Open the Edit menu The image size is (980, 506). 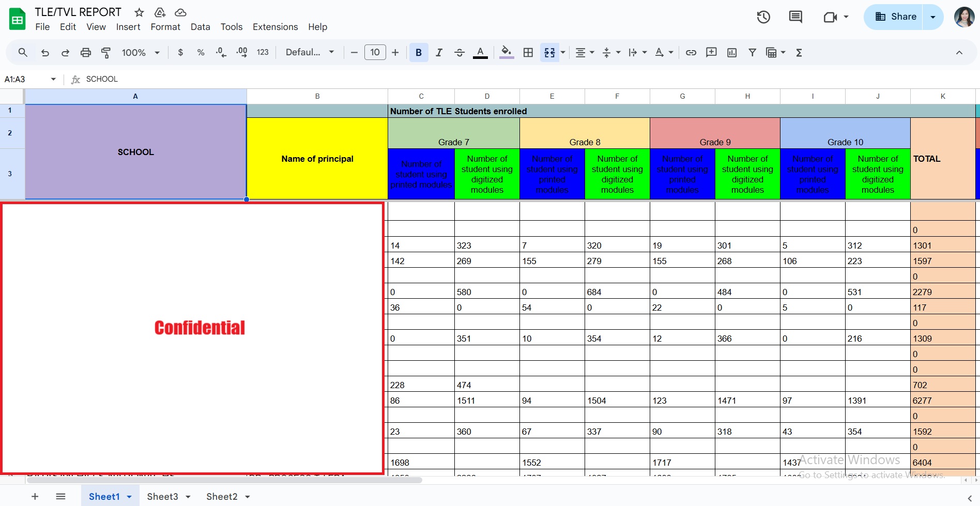tap(68, 27)
